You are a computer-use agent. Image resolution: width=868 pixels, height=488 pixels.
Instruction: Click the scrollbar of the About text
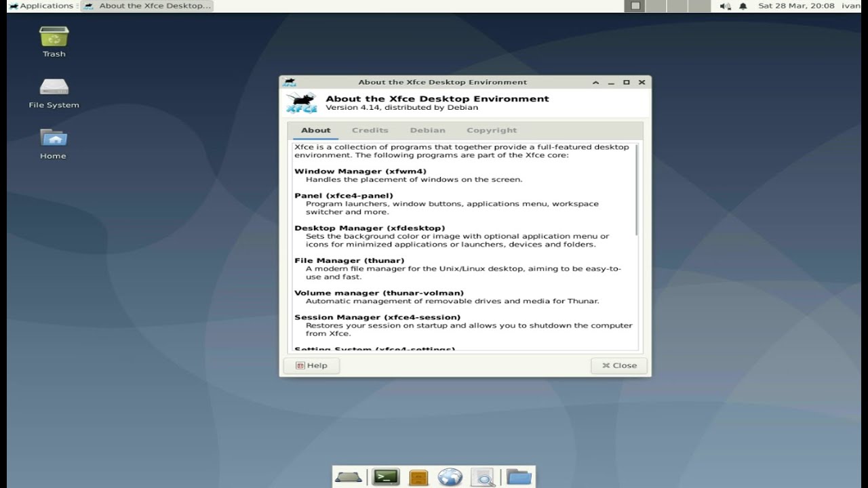pyautogui.click(x=637, y=190)
